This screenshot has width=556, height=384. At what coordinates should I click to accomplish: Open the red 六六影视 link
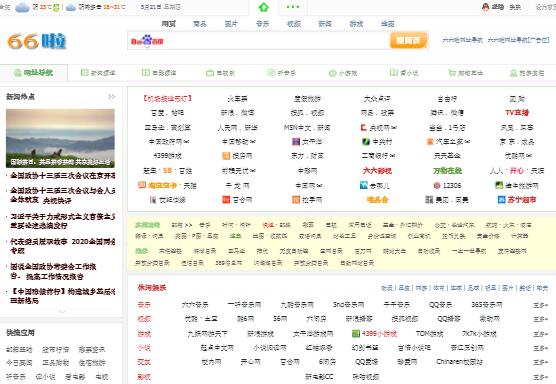tap(377, 171)
